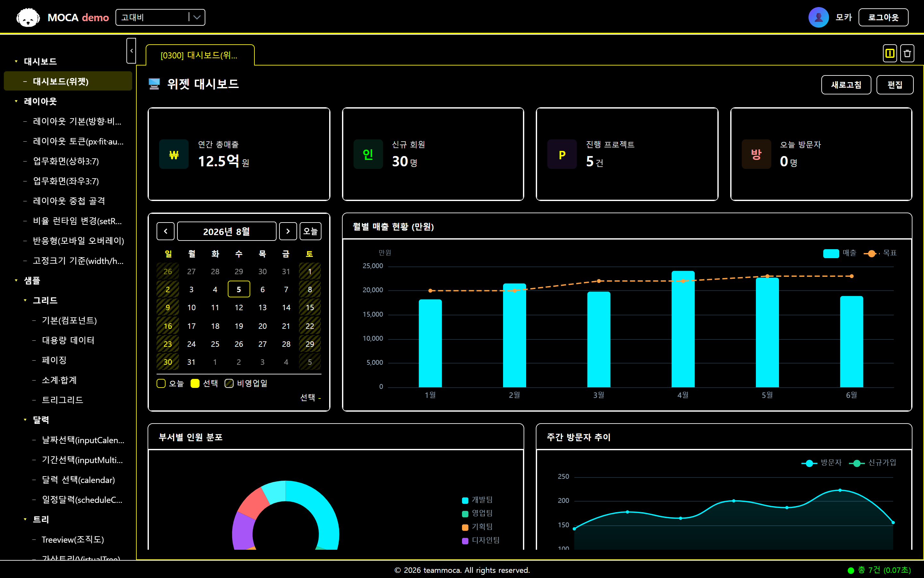
Task: Toggle 기획팀 in the donut legend
Action: coord(477,527)
